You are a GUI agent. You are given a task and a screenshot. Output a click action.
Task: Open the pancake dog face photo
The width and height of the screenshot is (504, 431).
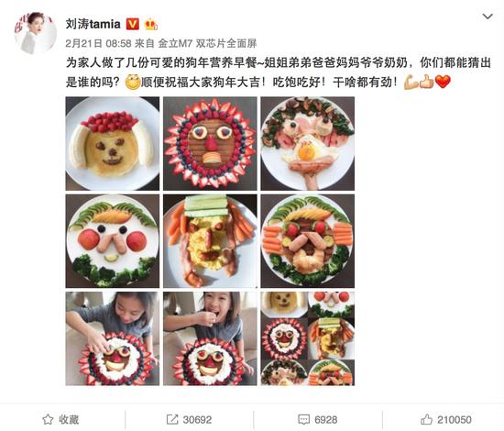tap(113, 143)
